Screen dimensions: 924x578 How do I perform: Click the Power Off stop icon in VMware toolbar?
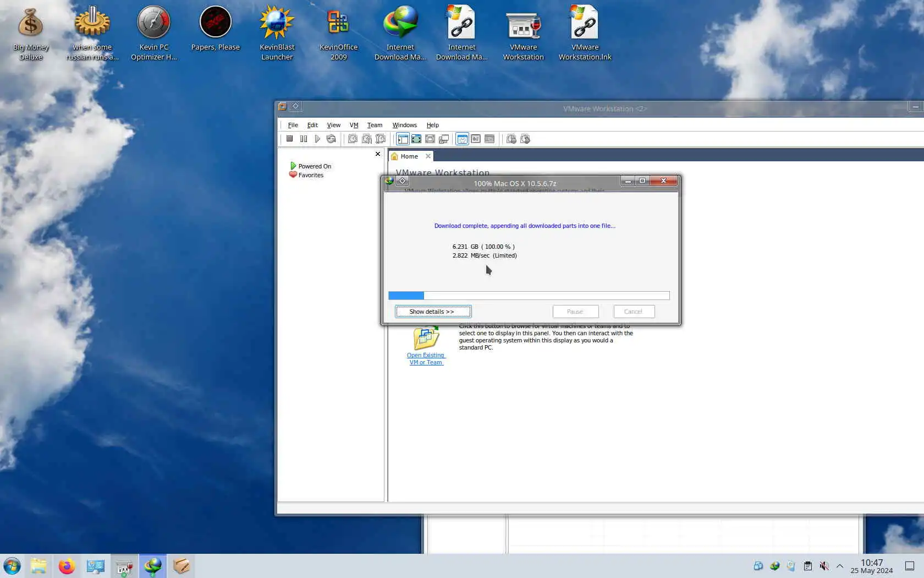click(x=289, y=139)
